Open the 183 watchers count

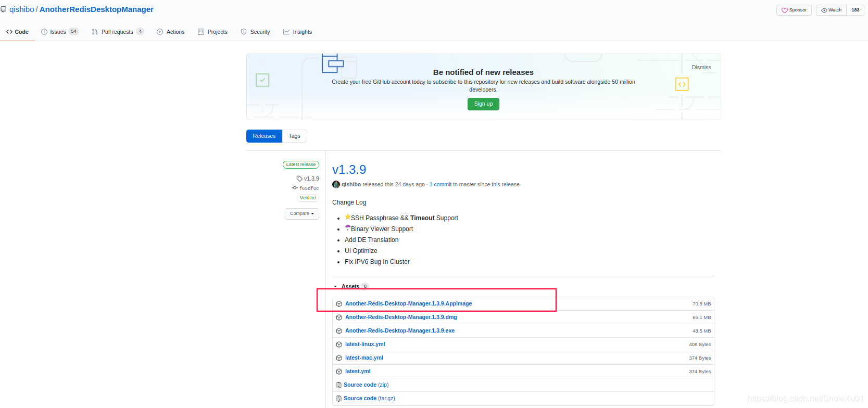point(856,10)
